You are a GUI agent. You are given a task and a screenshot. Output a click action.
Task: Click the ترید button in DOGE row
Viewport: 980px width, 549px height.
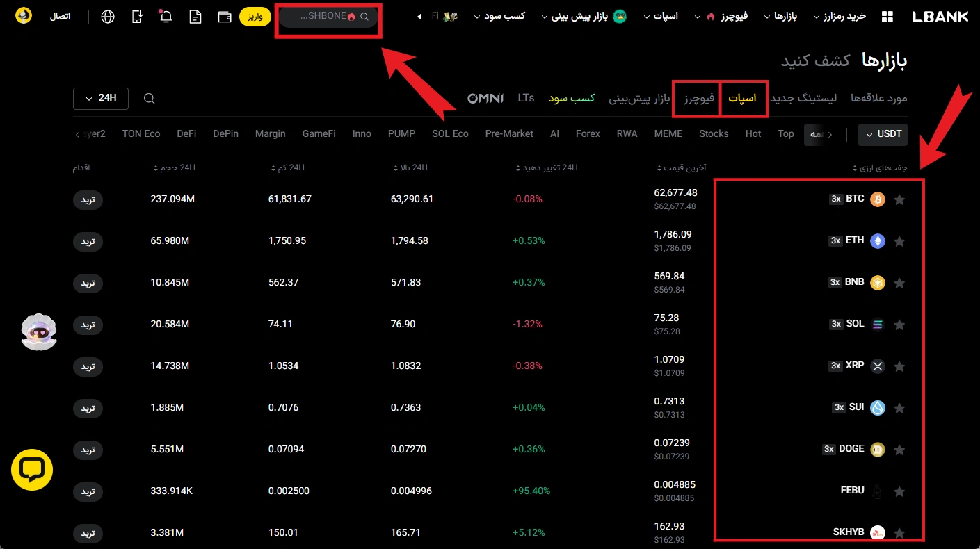[x=88, y=450]
